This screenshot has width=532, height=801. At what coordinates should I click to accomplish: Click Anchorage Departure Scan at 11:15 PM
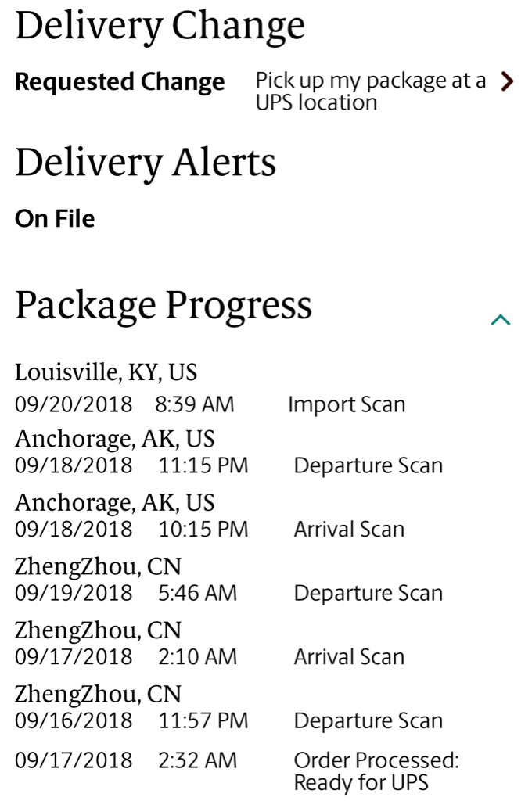pyautogui.click(x=368, y=466)
